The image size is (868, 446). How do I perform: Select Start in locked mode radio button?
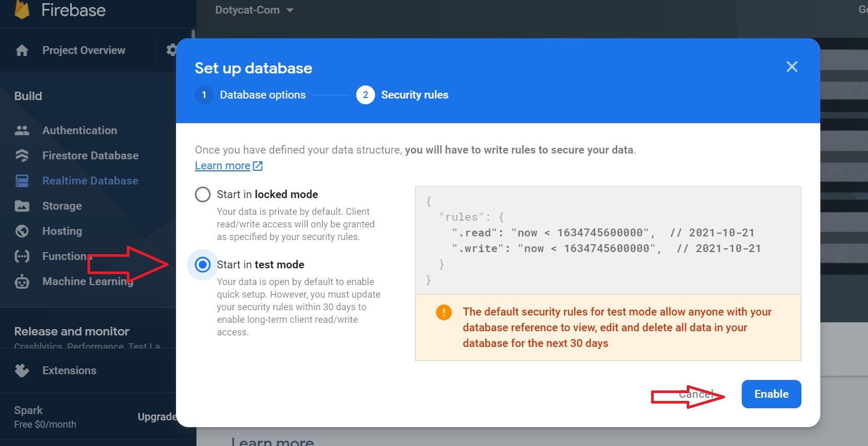point(203,194)
